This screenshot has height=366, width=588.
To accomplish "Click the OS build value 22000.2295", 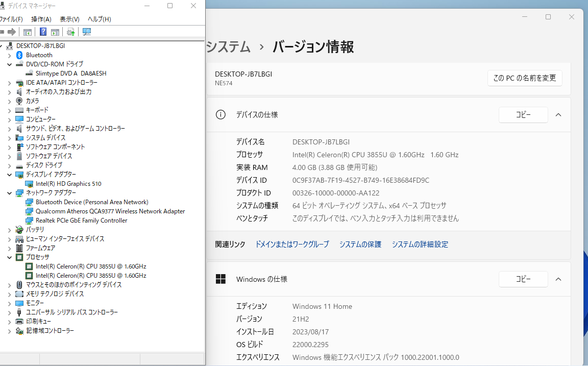I will click(x=310, y=345).
